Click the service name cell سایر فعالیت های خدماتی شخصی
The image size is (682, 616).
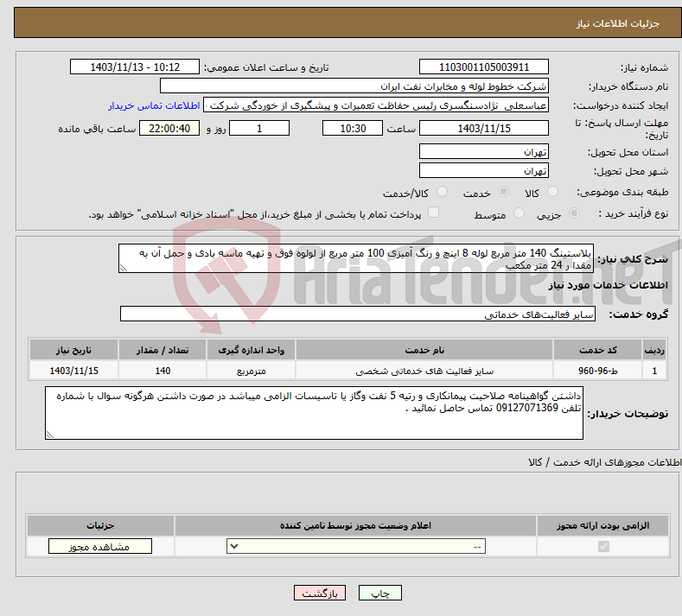[424, 371]
